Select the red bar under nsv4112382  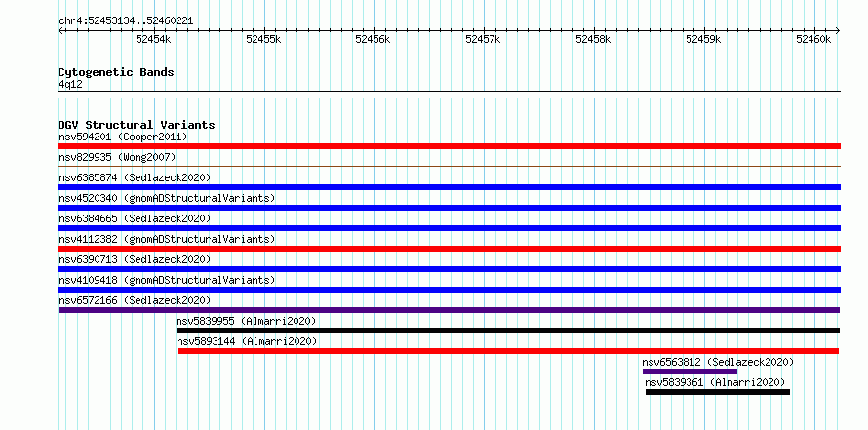[x=449, y=249]
